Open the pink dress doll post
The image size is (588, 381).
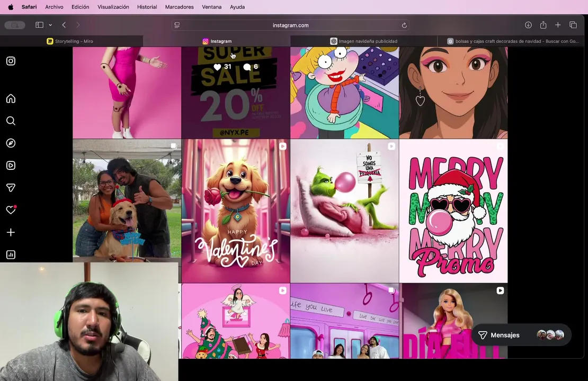[x=127, y=93]
